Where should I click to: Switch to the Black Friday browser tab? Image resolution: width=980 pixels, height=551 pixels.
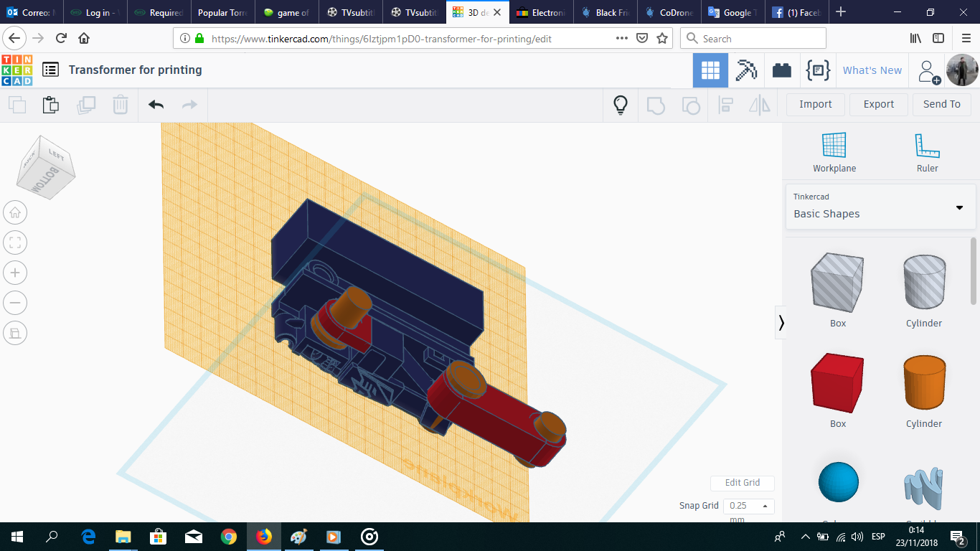(606, 12)
